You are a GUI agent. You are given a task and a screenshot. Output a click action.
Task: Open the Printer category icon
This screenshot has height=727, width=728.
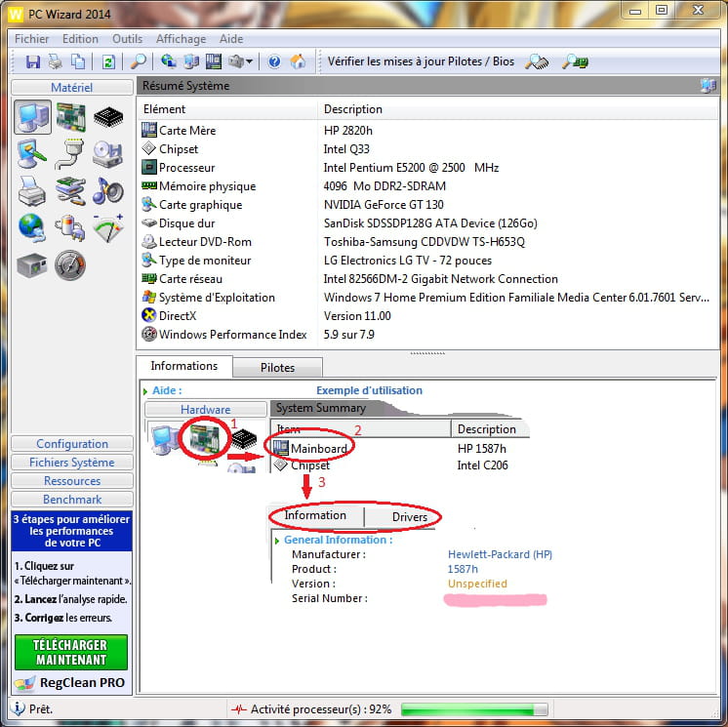pos(32,191)
